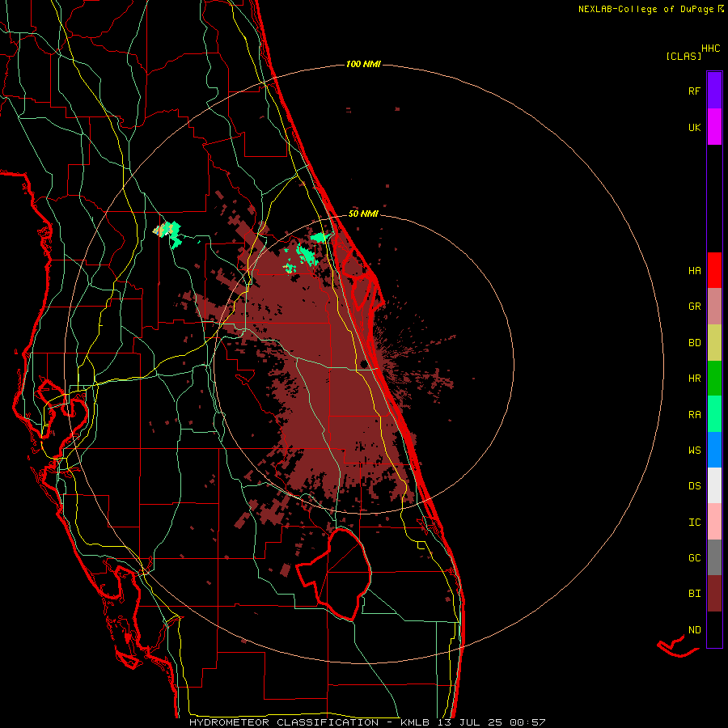Click the red HA color swatch
Screen dimensions: 728x728
pyautogui.click(x=714, y=270)
